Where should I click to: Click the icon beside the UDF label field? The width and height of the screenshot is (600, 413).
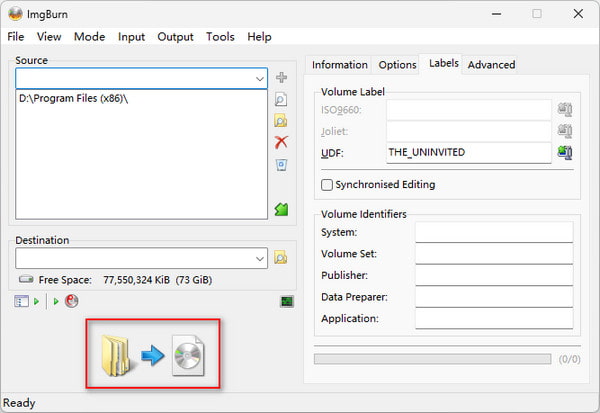click(x=565, y=153)
